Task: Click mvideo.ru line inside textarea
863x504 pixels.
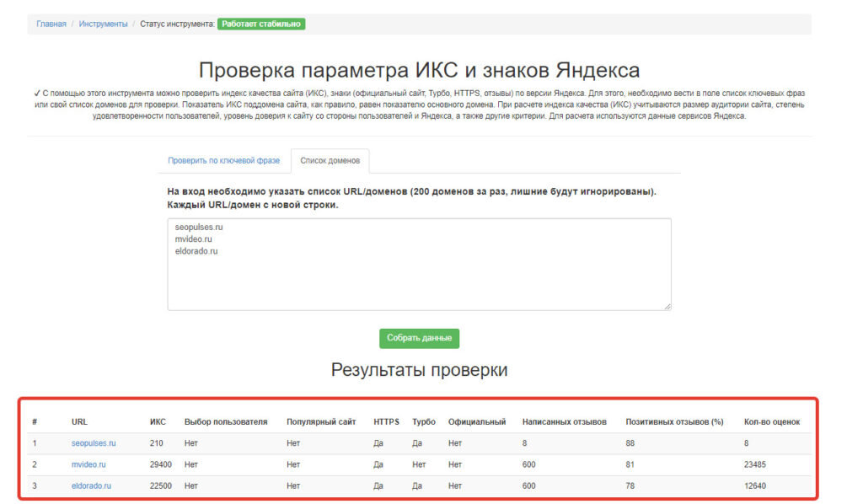Action: pyautogui.click(x=193, y=239)
